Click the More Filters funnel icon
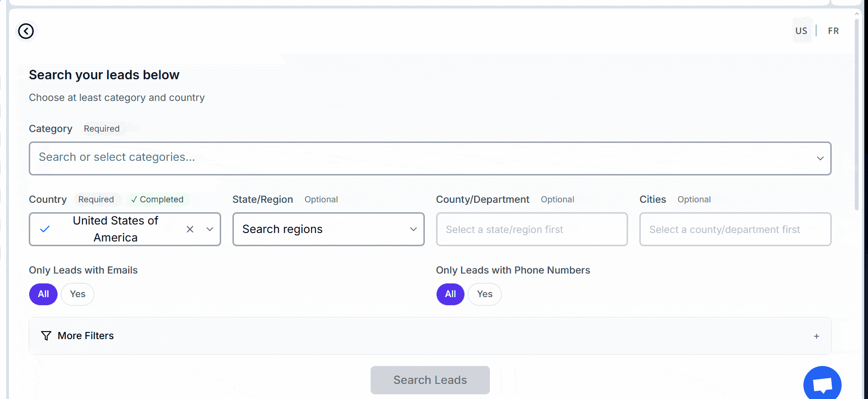868x399 pixels. [x=46, y=336]
